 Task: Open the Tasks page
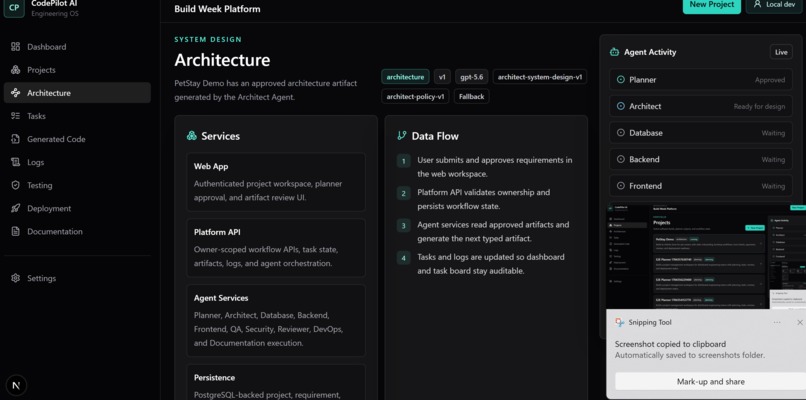click(77, 116)
